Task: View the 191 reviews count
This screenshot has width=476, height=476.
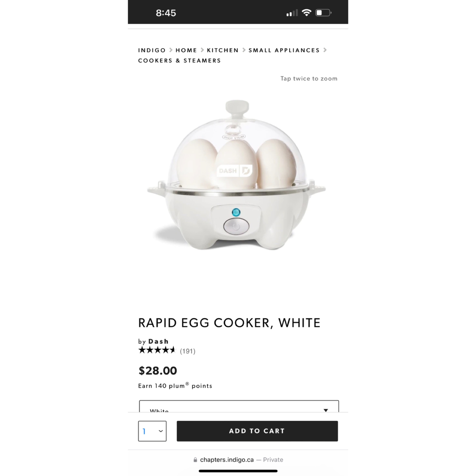Action: click(188, 351)
